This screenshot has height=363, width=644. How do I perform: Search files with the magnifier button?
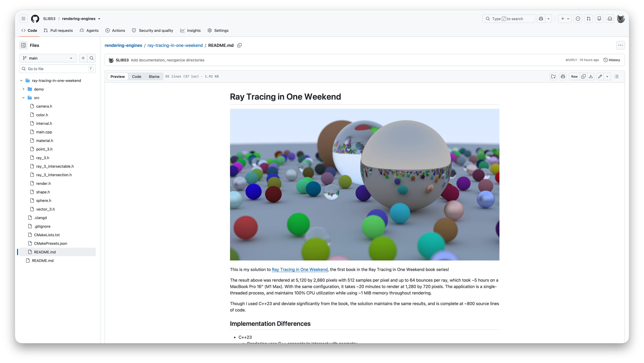92,58
